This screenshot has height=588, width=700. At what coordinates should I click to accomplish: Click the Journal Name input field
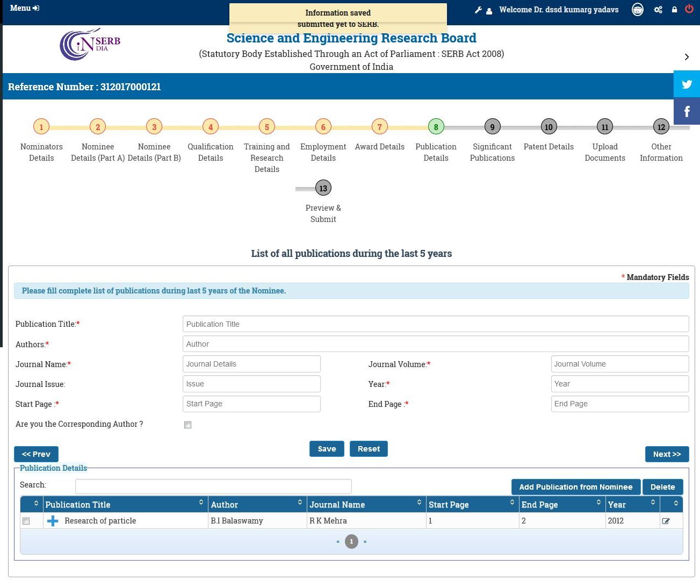click(251, 364)
